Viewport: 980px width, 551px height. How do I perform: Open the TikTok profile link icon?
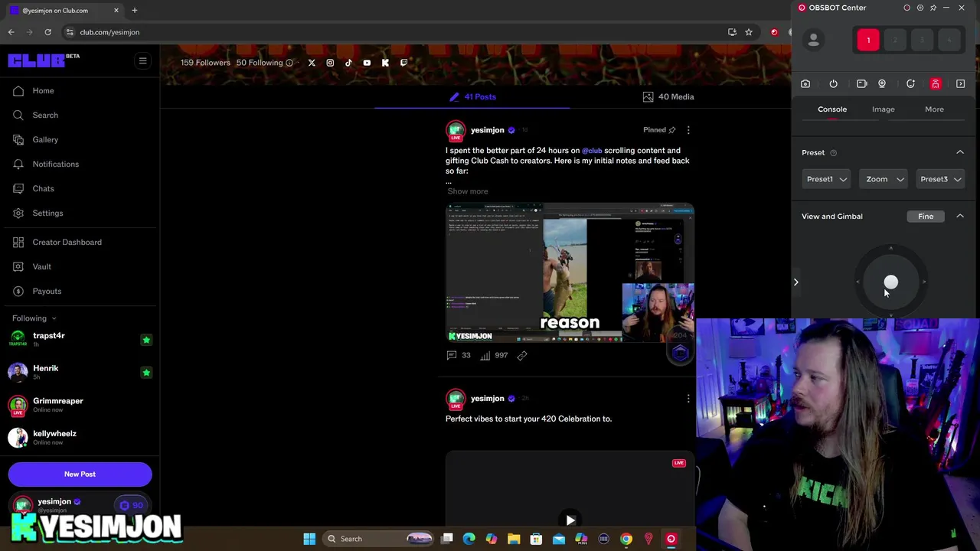click(348, 63)
